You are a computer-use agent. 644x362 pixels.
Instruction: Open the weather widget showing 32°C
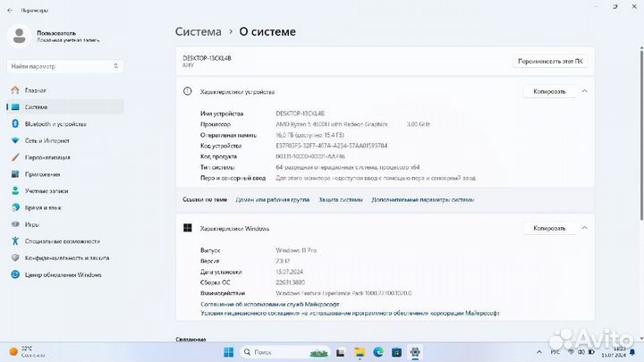point(27,352)
